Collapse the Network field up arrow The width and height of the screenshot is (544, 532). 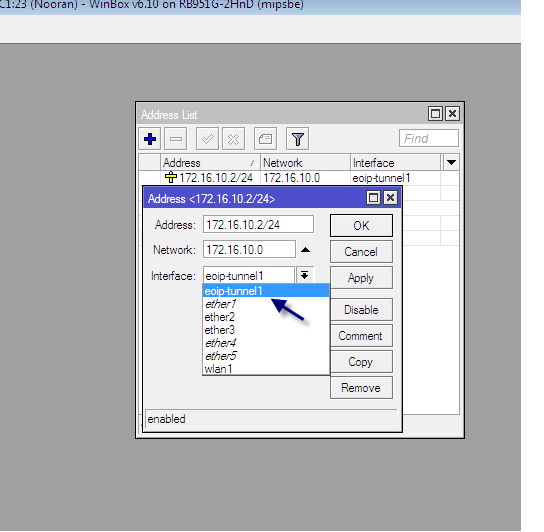coord(305,250)
